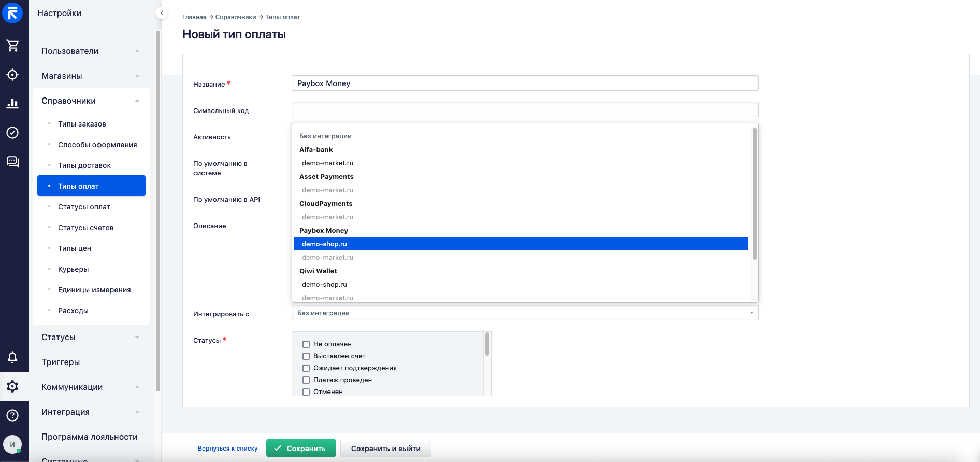Open the help question mark icon
The height and width of the screenshot is (462, 980).
tap(12, 415)
